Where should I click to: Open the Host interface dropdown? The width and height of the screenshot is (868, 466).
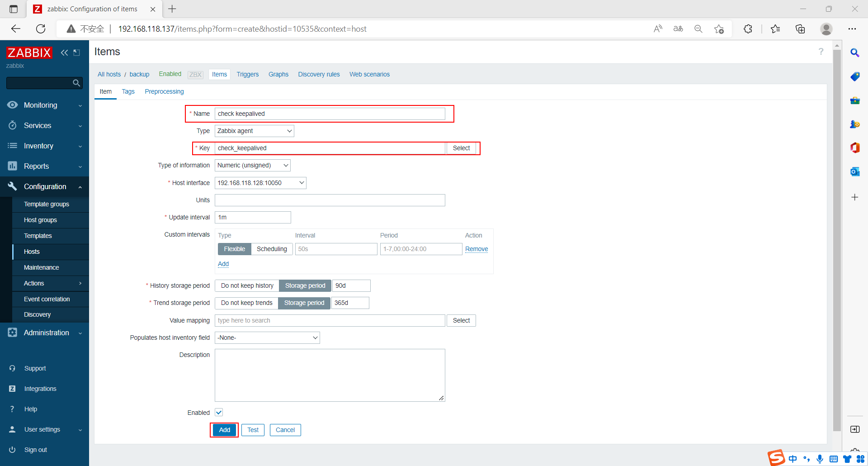pyautogui.click(x=260, y=183)
